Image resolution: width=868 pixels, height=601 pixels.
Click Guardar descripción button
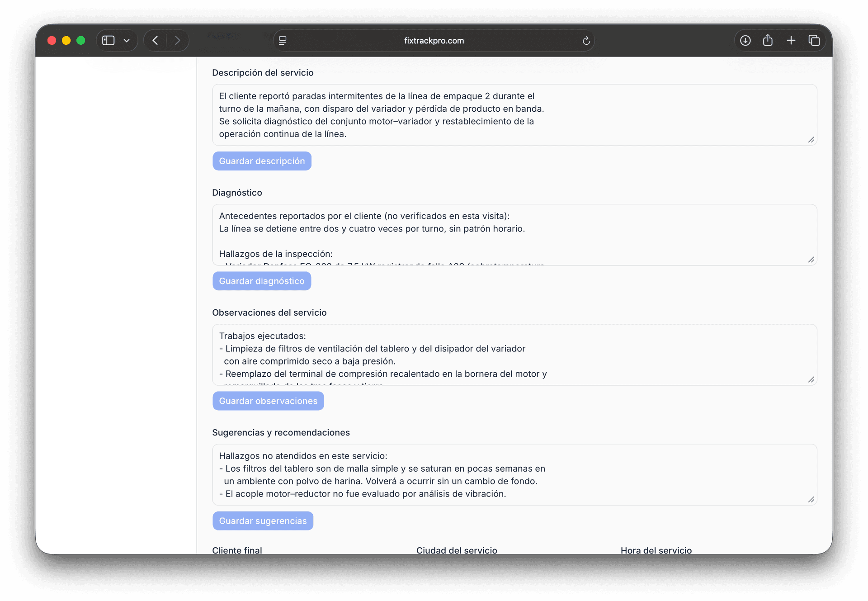tap(262, 161)
